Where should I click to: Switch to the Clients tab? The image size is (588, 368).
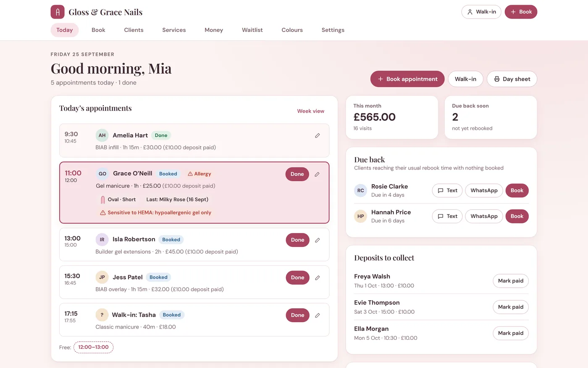tap(134, 30)
